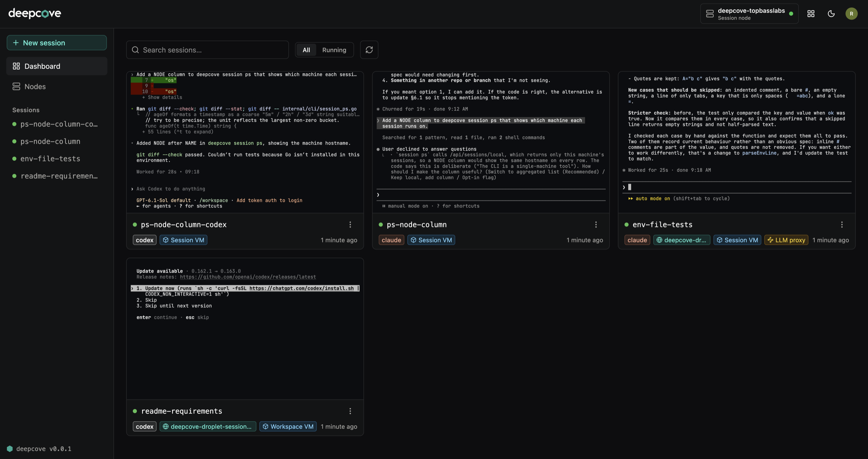This screenshot has width=868, height=459.
Task: Click the codex releases link in terminal
Action: click(248, 277)
